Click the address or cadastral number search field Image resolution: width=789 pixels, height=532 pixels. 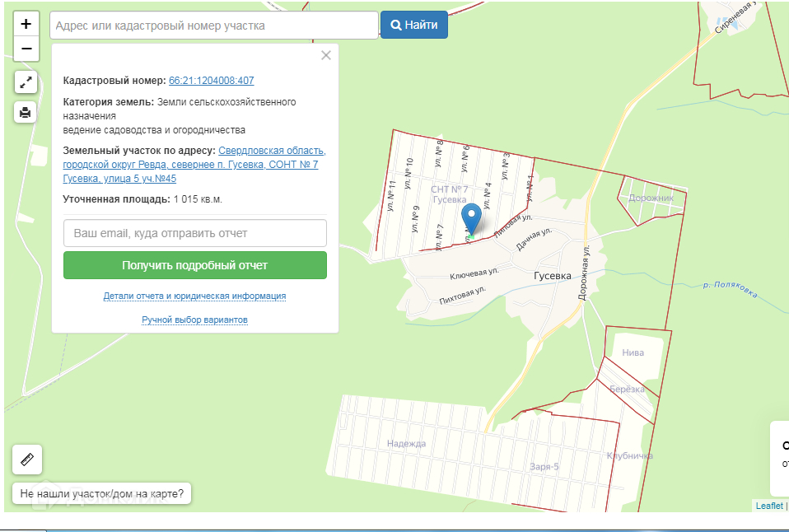[214, 26]
